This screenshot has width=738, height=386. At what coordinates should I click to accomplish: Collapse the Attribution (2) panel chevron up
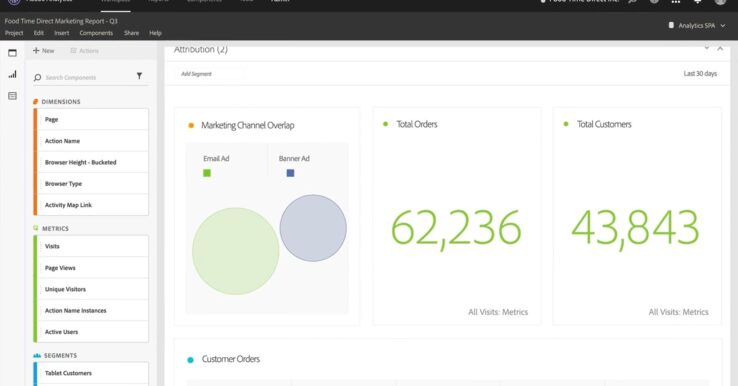[720, 48]
